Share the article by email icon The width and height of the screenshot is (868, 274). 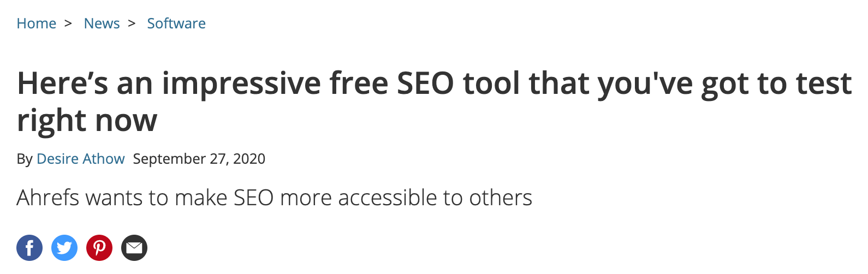[x=134, y=248]
